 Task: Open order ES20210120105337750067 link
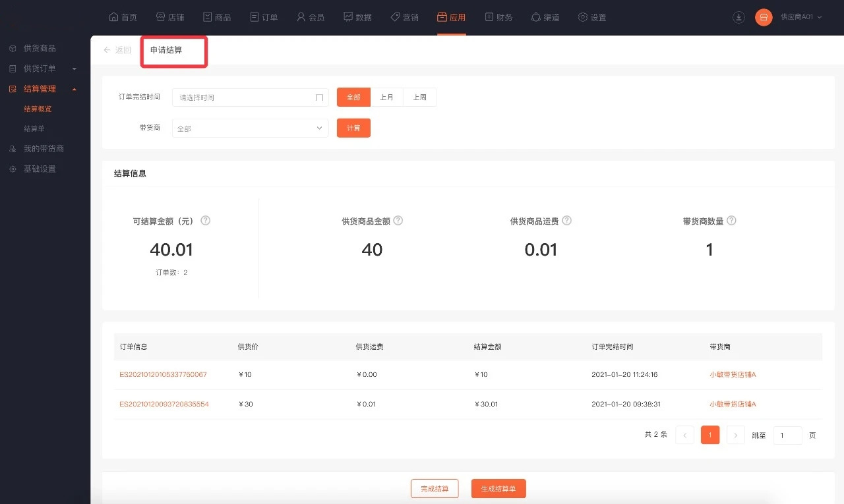[x=163, y=374]
